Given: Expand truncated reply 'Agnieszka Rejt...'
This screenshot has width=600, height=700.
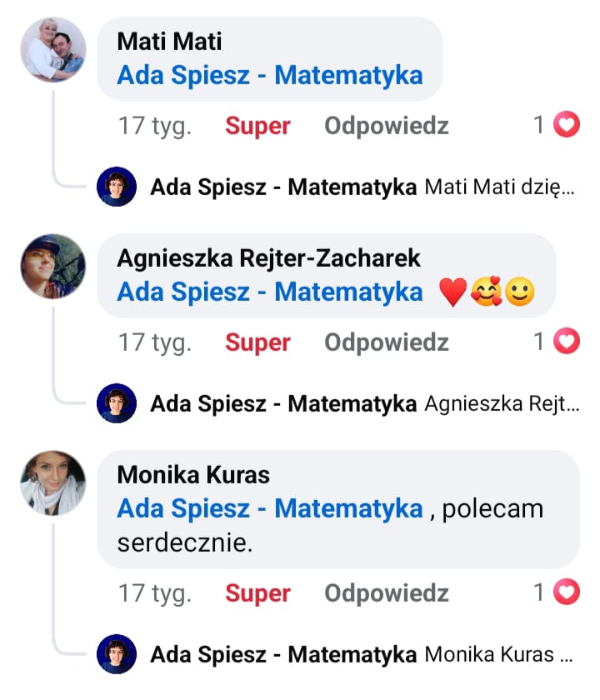Looking at the screenshot, I should (502, 403).
